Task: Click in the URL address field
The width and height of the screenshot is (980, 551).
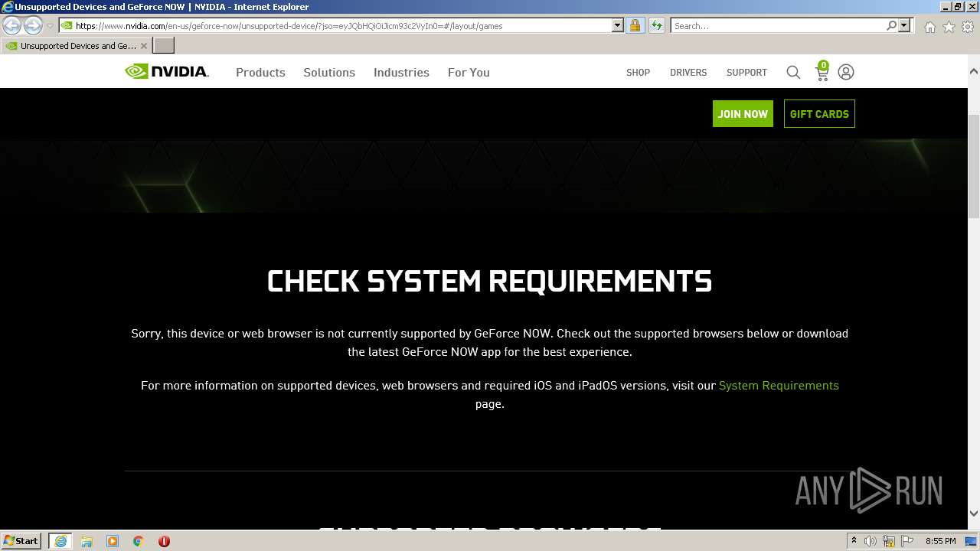Action: coord(341,25)
